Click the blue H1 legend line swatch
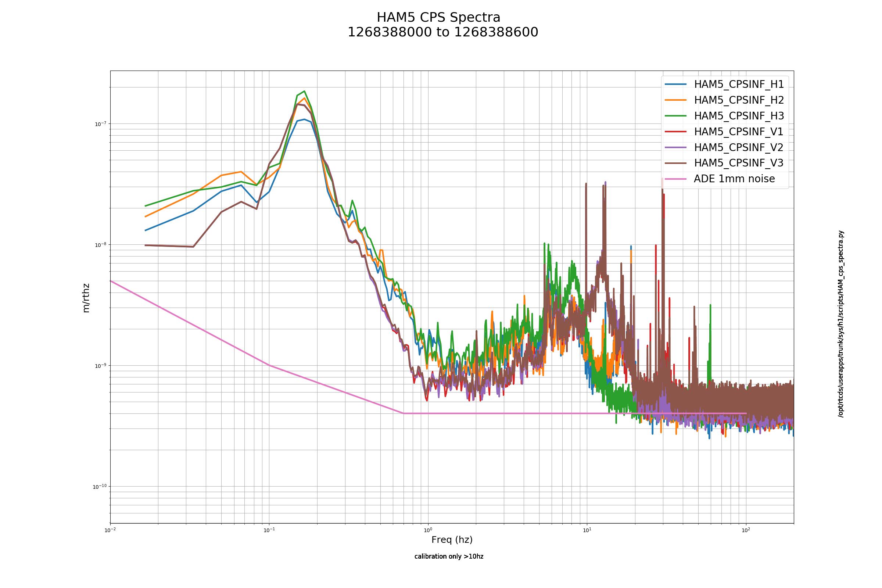 coord(676,85)
